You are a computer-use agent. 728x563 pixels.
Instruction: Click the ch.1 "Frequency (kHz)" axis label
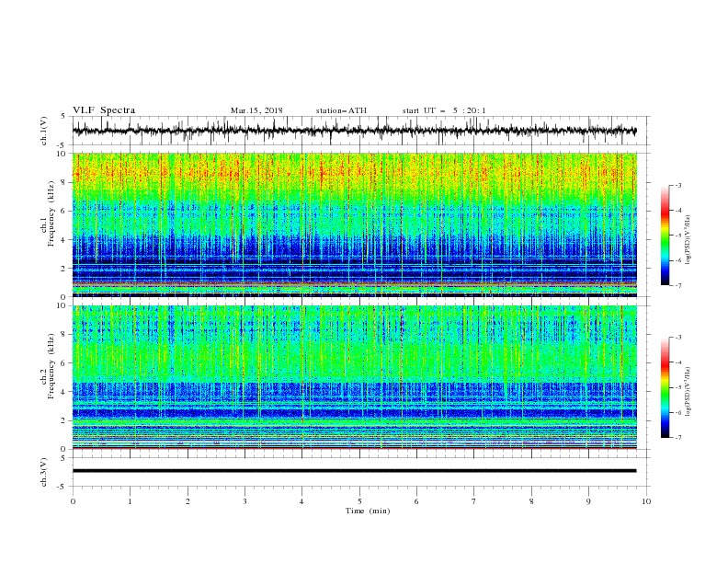click(x=51, y=213)
